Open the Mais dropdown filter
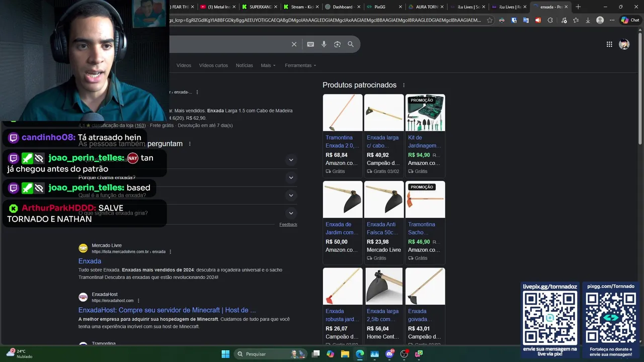 click(268, 65)
